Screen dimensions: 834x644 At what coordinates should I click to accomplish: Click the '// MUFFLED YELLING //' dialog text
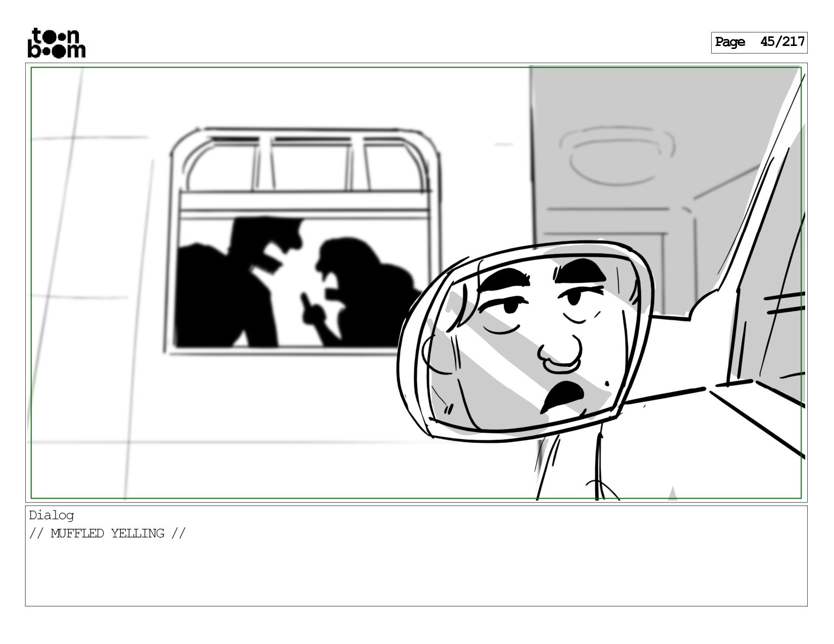[108, 533]
